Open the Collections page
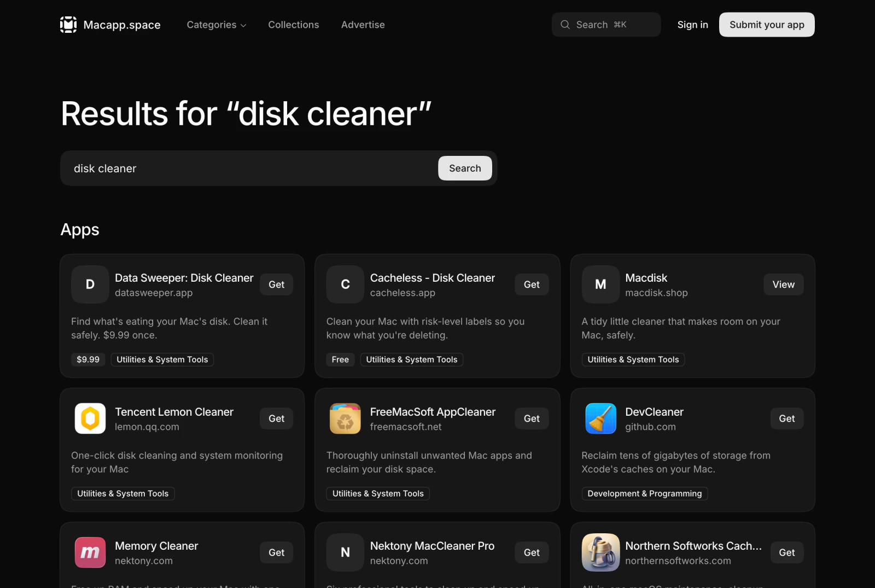The image size is (875, 588). 294,25
